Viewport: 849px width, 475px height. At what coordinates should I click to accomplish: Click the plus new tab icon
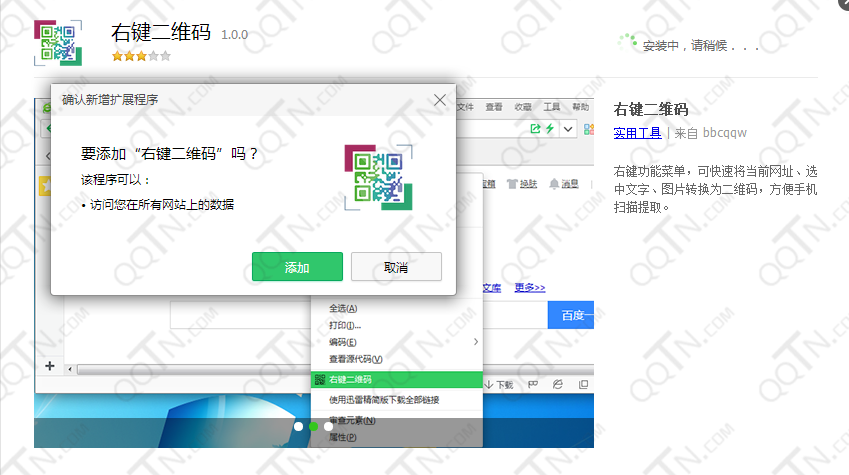(49, 366)
